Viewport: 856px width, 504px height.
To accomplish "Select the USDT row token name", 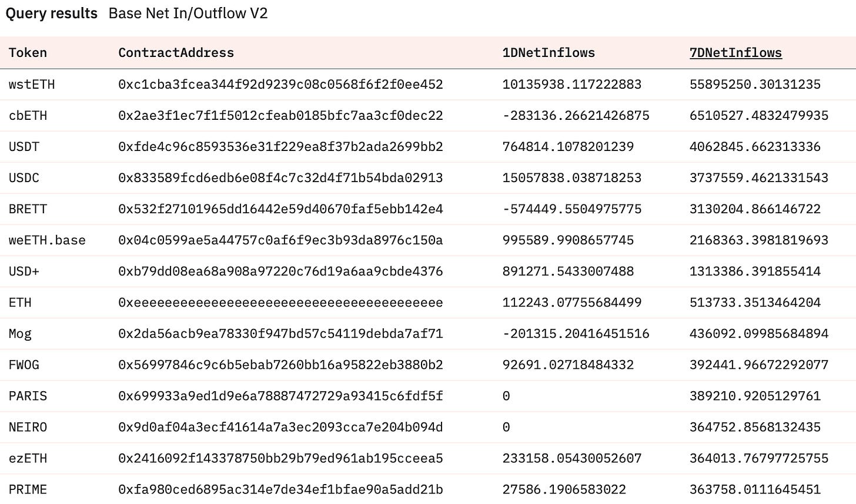I will [x=24, y=147].
